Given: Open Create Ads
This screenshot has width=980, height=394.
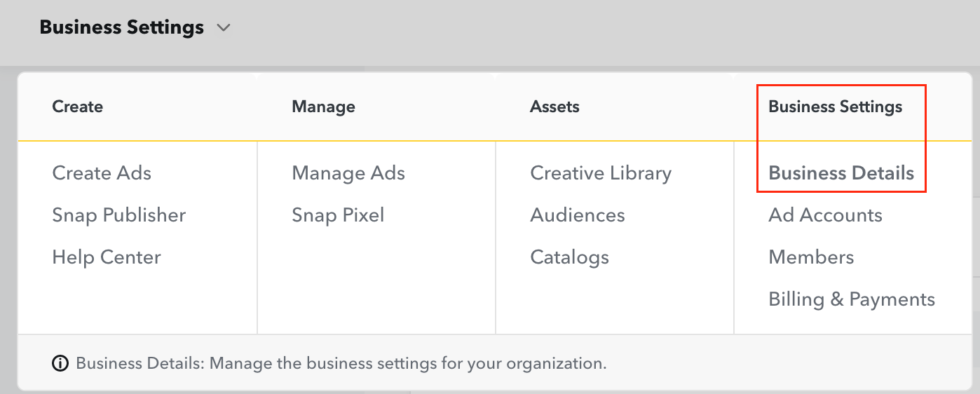Looking at the screenshot, I should 102,173.
